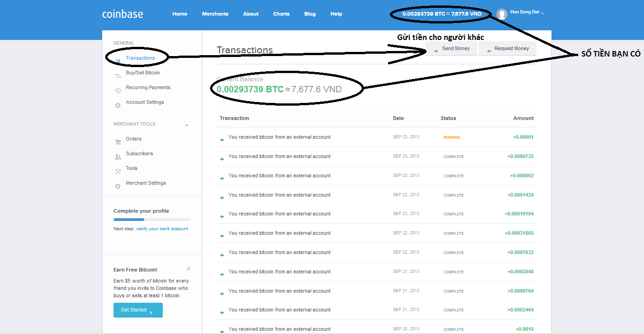Click received arrow icon on +0.0000764 row
Image resolution: width=644 pixels, height=334 pixels.
pyautogui.click(x=222, y=294)
